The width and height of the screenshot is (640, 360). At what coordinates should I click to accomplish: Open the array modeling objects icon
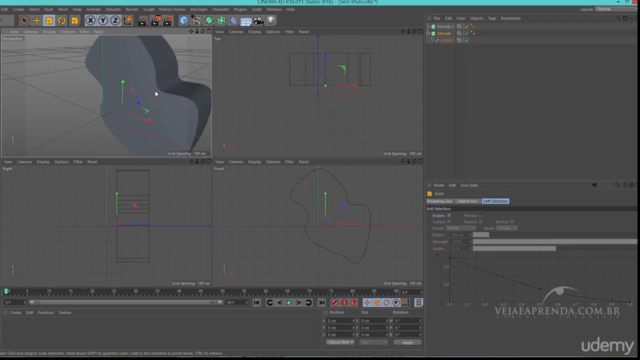(x=221, y=20)
